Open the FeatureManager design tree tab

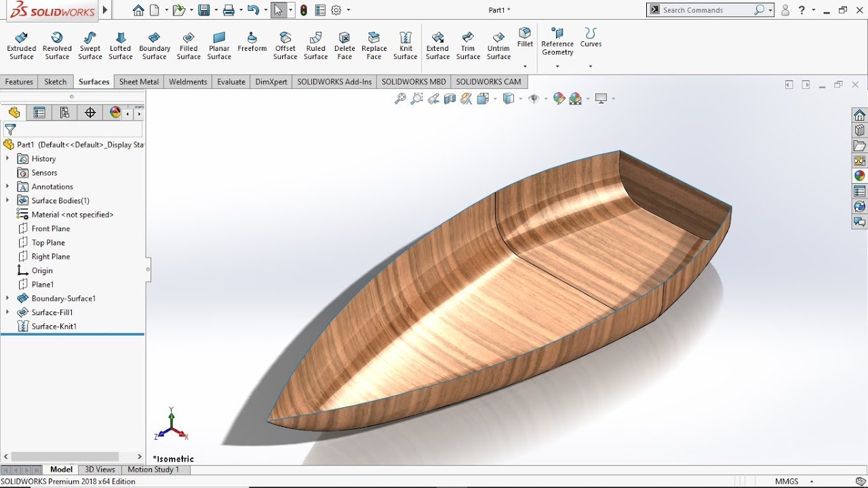[x=14, y=113]
